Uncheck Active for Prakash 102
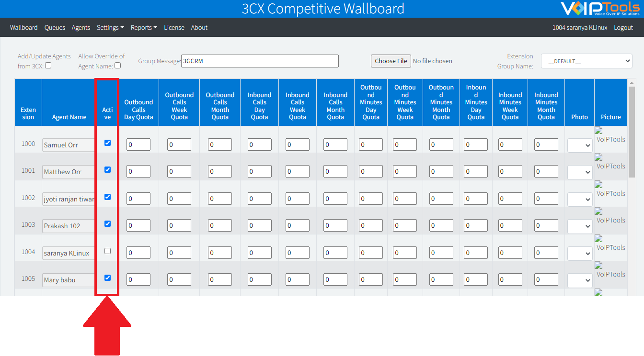Screen dimensions: 644x356 [107, 223]
